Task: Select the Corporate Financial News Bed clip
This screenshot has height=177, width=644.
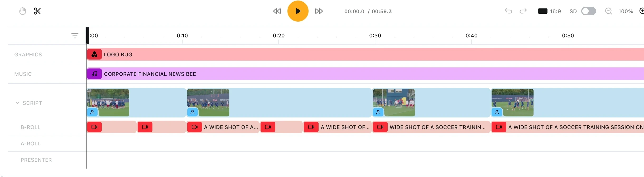Action: (366, 74)
